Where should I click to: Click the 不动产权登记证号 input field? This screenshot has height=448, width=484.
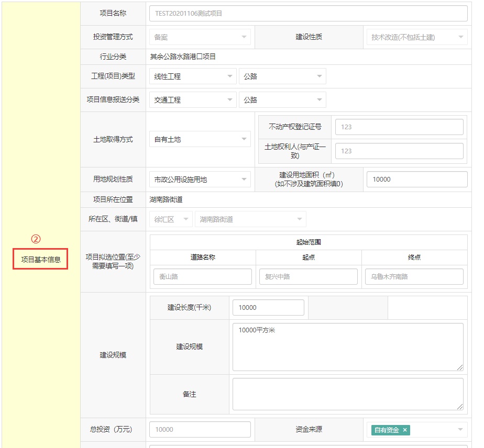pos(399,127)
